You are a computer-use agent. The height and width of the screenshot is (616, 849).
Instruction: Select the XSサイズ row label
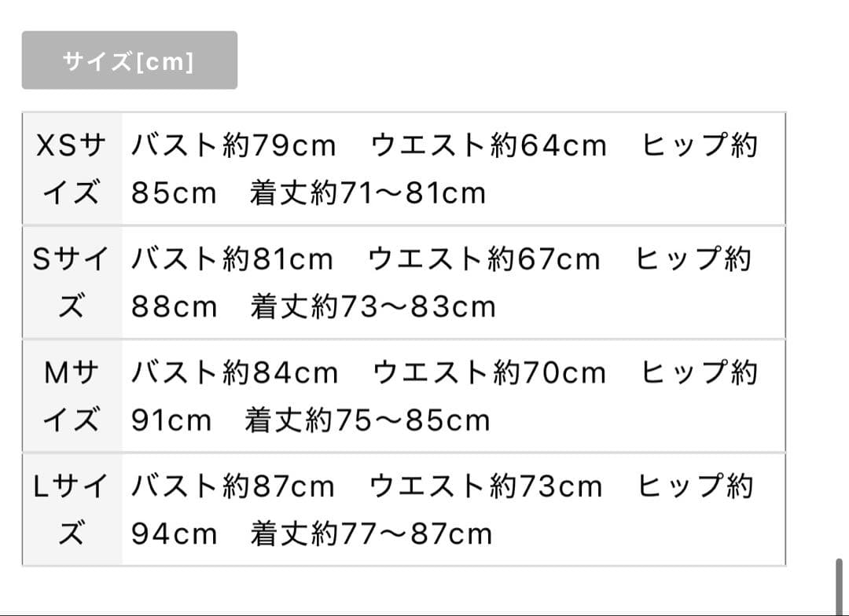pos(72,168)
